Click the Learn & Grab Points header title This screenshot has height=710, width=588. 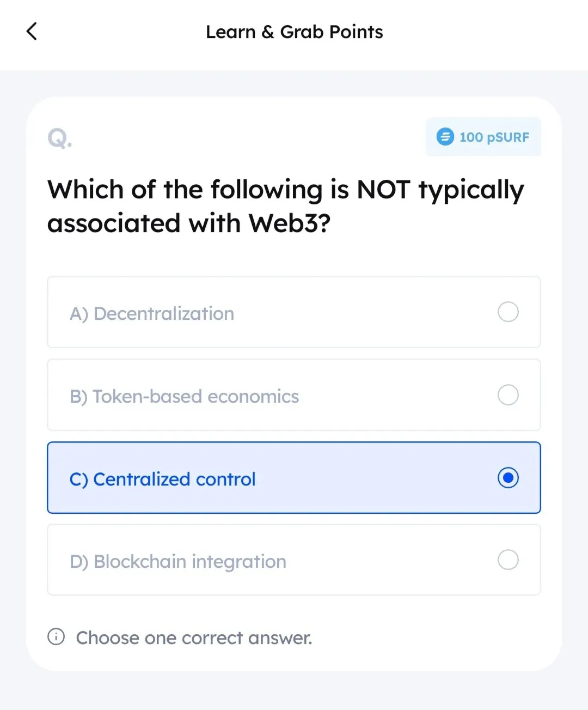[x=294, y=32]
